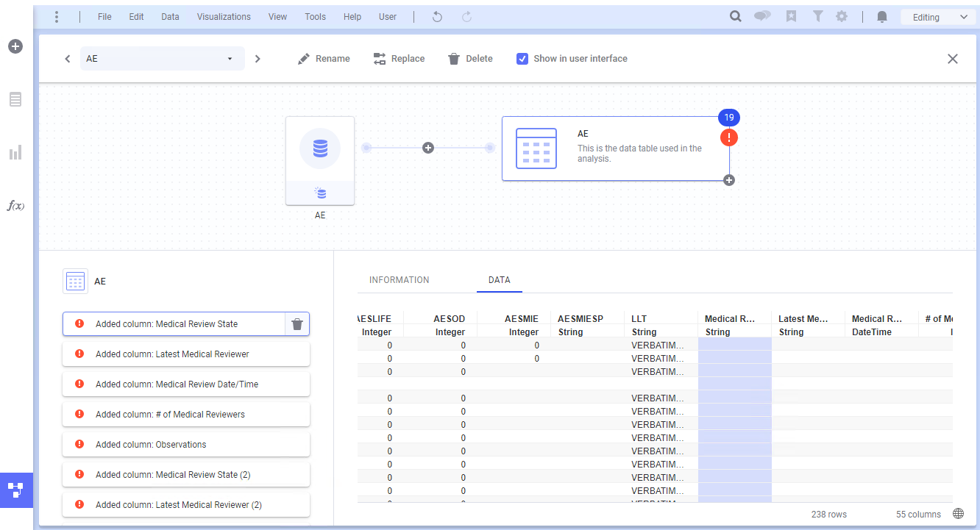Switch to the INFORMATION tab

click(x=400, y=280)
